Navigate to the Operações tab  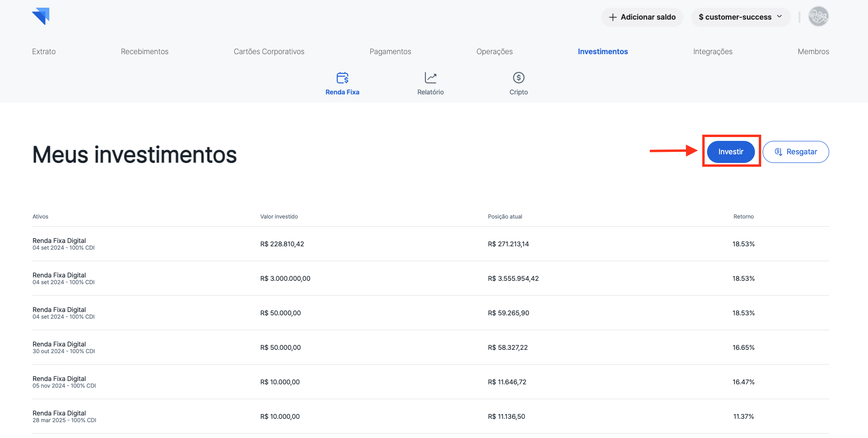tap(494, 52)
